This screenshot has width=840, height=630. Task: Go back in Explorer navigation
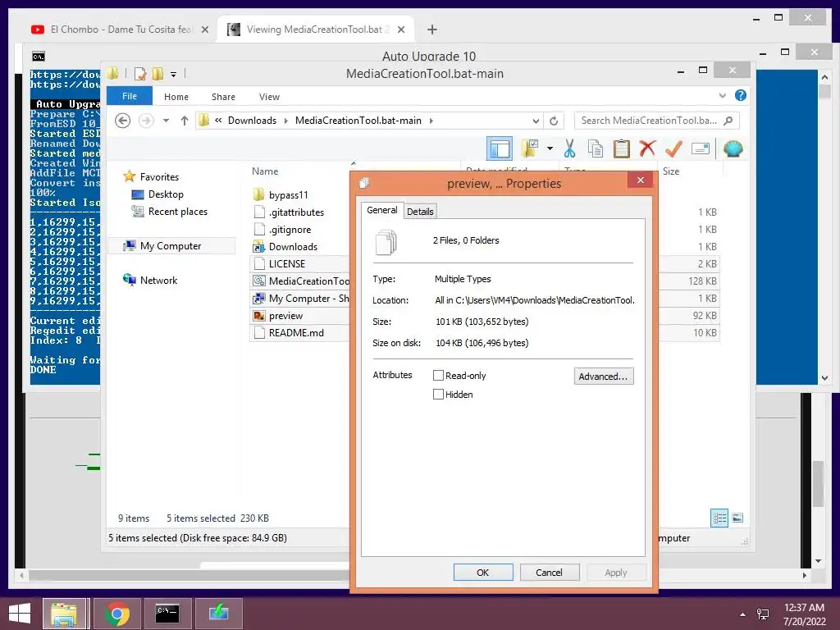pos(123,121)
